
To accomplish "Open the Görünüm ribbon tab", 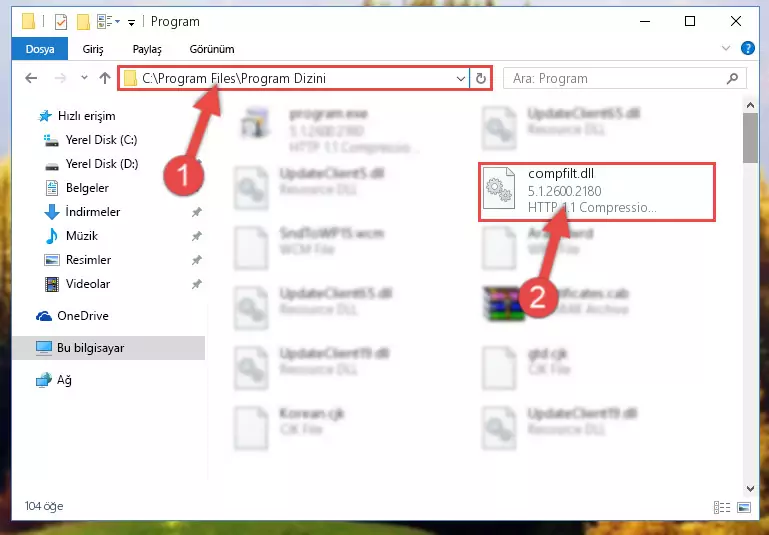I will pos(212,49).
